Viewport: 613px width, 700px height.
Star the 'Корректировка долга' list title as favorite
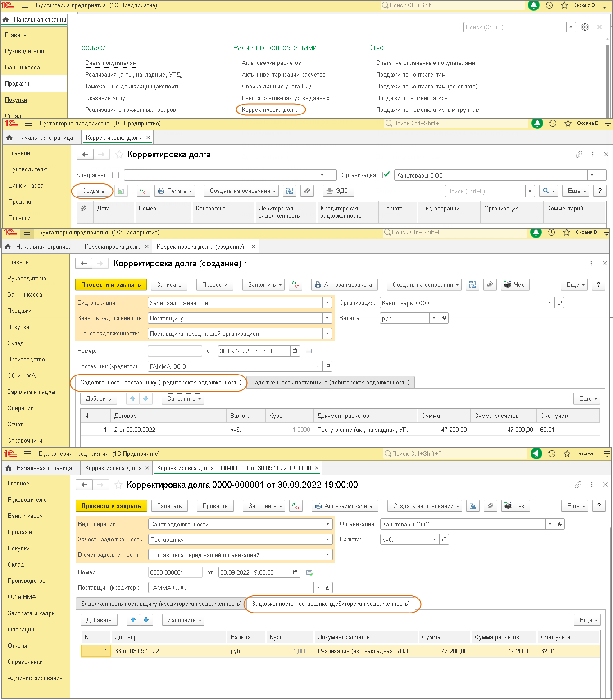point(119,155)
